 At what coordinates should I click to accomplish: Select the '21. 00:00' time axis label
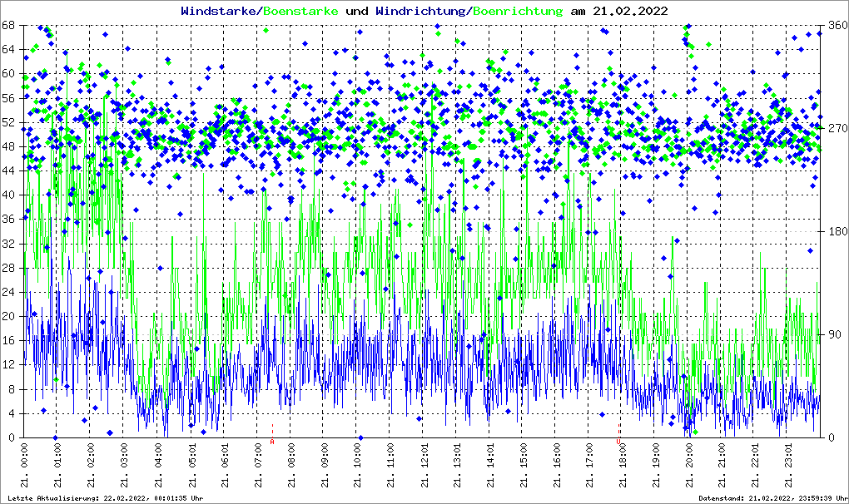(25, 467)
